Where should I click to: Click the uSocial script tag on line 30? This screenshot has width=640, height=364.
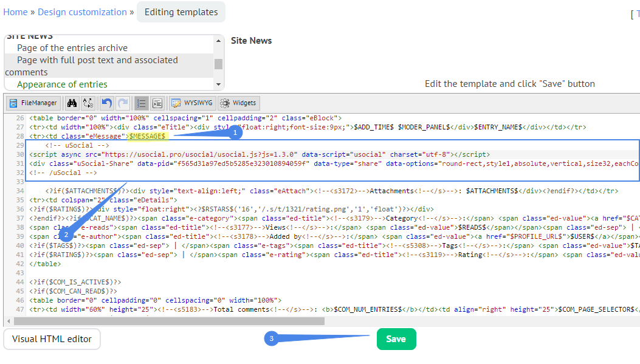coord(260,155)
